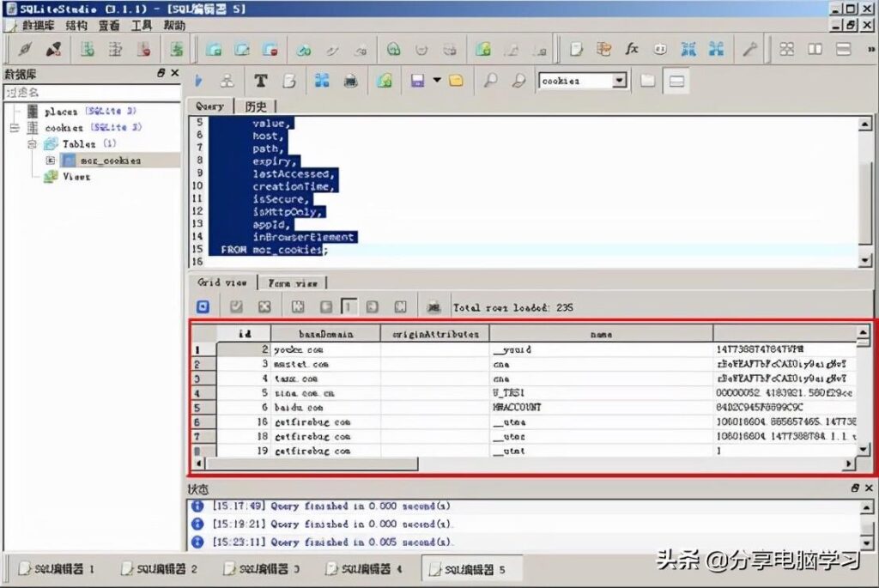Create a new index
This screenshot has height=588, width=879.
[x=303, y=49]
